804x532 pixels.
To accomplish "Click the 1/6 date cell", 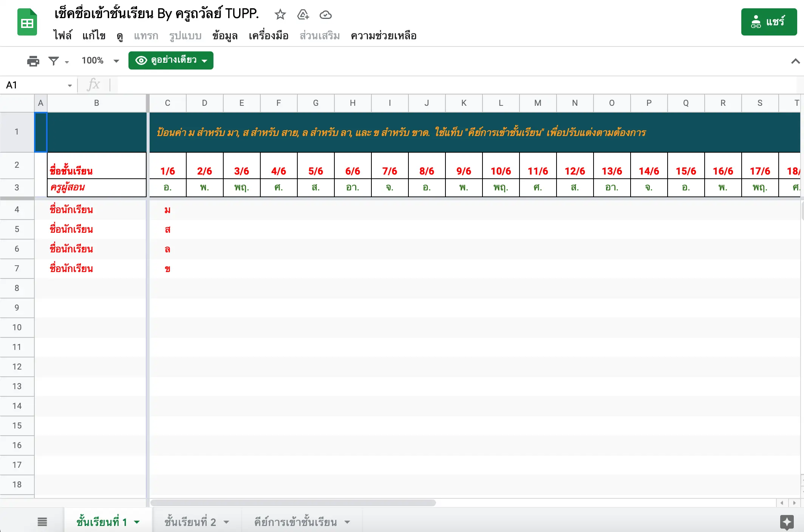I will click(167, 166).
